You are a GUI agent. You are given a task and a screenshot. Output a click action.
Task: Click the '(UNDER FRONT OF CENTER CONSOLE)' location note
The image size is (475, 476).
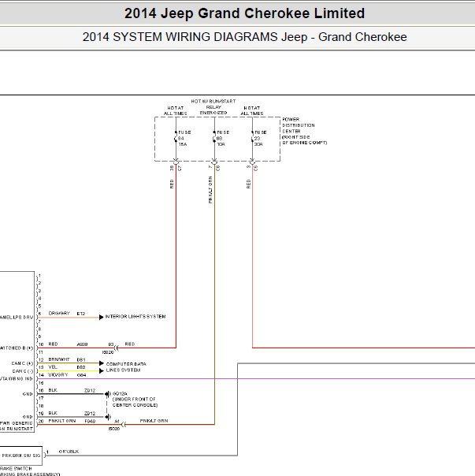pos(135,402)
